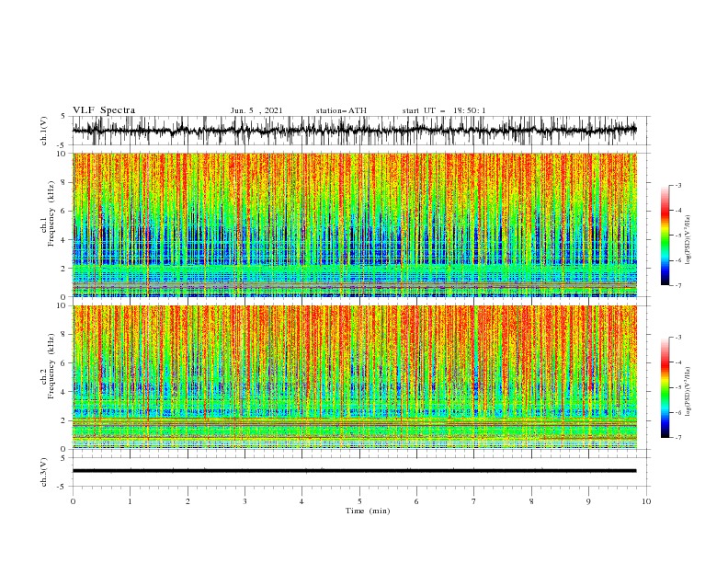The width and height of the screenshot is (728, 563).
Task: Click the "6" tick on ch.2 frequency axis
Action: point(64,363)
